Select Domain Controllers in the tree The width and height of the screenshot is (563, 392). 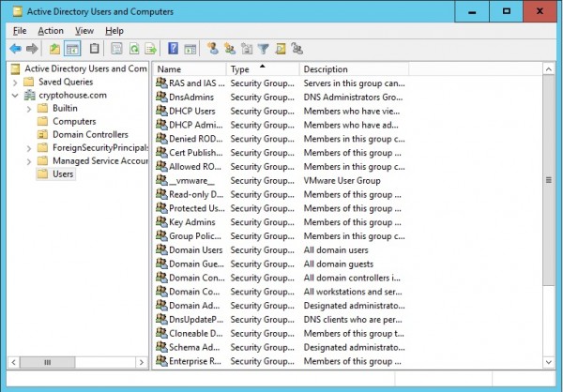90,135
